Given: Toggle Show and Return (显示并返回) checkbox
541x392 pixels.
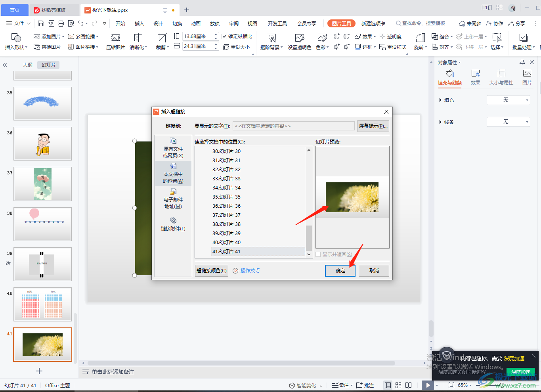Looking at the screenshot, I should 318,254.
